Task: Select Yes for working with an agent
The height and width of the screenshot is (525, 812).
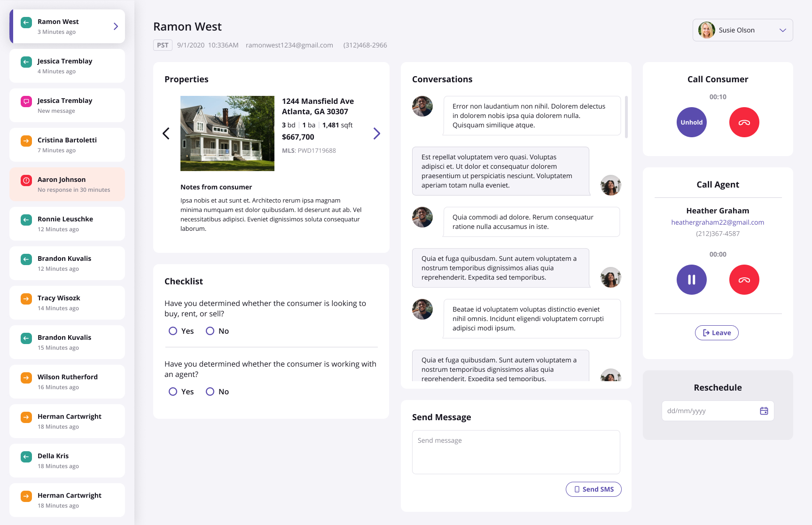Action: [x=173, y=392]
